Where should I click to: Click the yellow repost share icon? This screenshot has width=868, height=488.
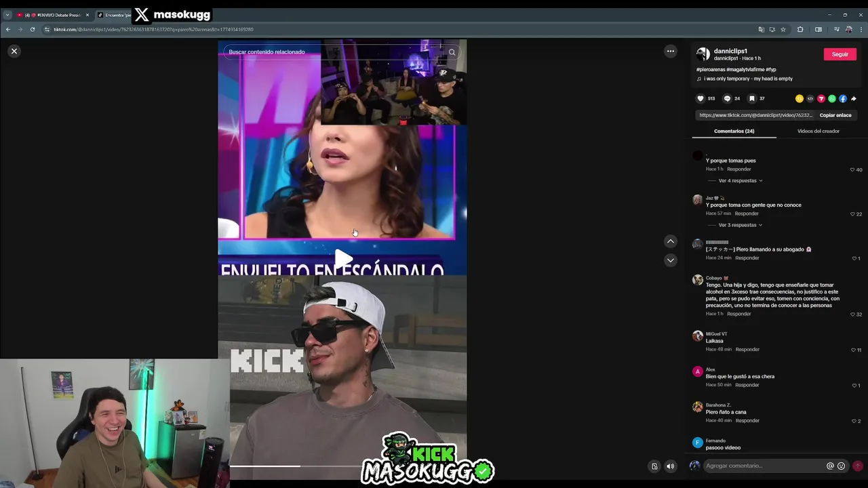click(x=800, y=98)
